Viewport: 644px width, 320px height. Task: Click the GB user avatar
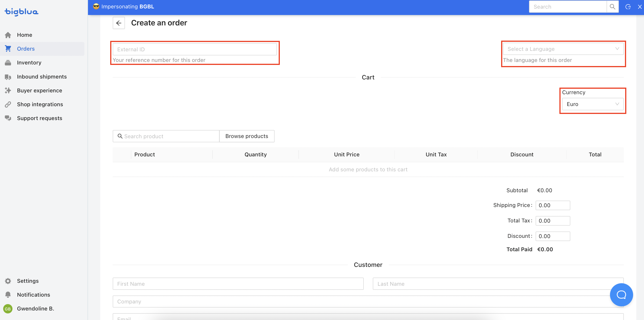[8, 308]
